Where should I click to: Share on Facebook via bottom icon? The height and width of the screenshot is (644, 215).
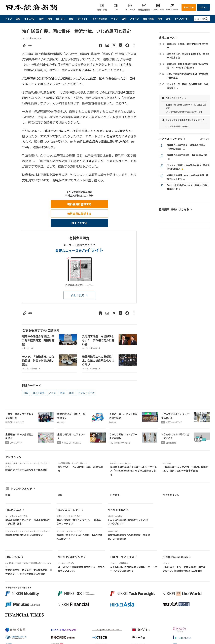(x=127, y=313)
